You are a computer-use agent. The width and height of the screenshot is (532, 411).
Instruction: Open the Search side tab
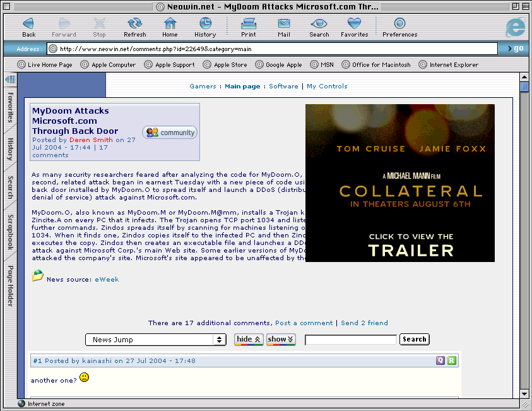(11, 188)
